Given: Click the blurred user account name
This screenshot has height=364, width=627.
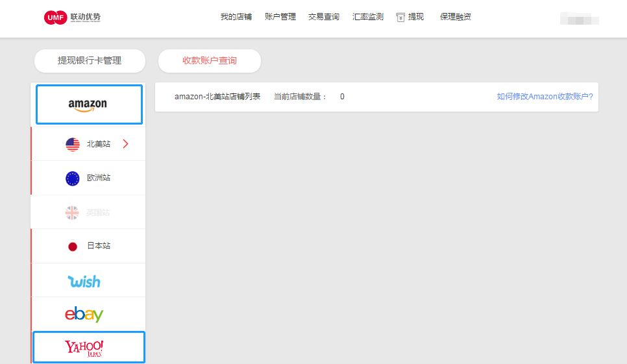Looking at the screenshot, I should point(580,19).
